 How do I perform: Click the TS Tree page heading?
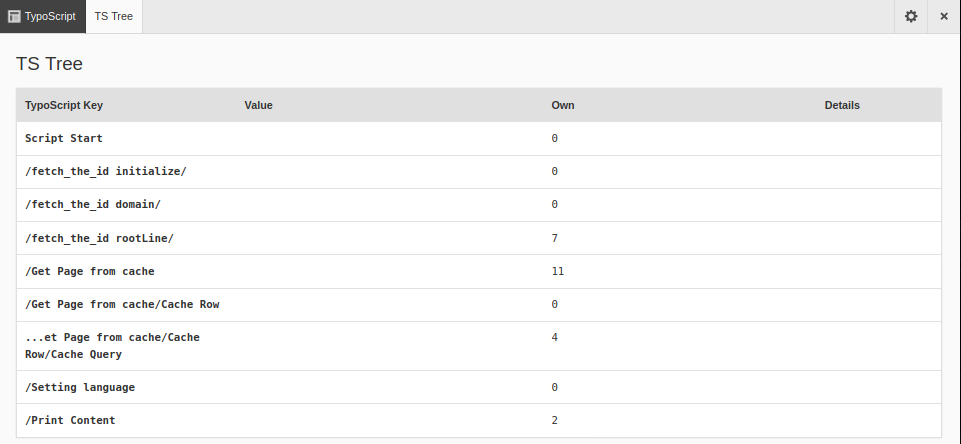click(49, 64)
